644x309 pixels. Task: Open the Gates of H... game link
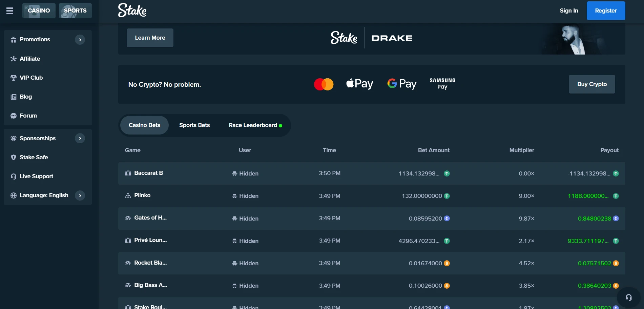pos(150,218)
